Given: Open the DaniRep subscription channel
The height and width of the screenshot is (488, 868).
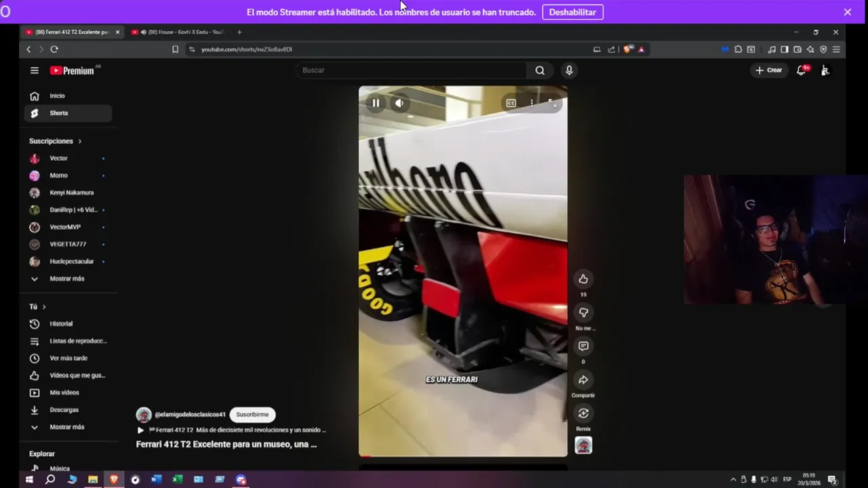Looking at the screenshot, I should click(68, 210).
